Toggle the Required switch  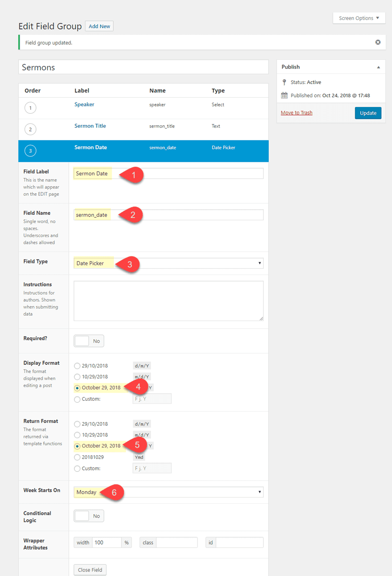pyautogui.click(x=89, y=341)
